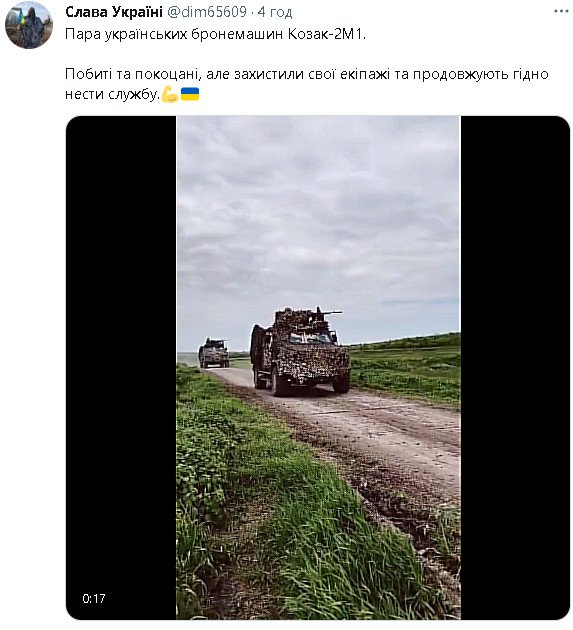Click the flexed biceps emoji
The image size is (573, 630).
(170, 95)
